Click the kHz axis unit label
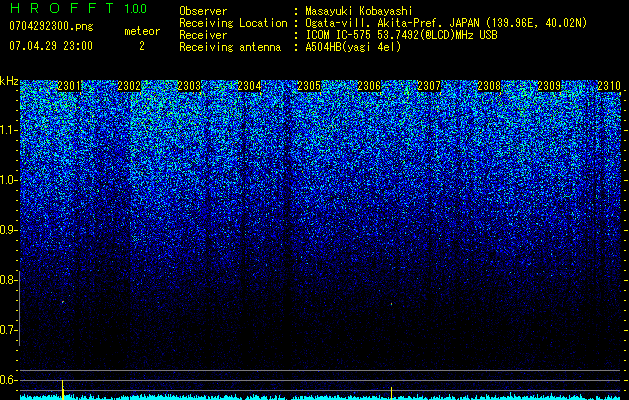 click(x=9, y=81)
